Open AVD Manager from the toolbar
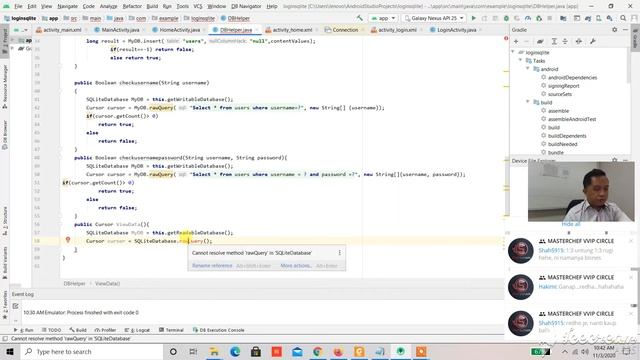This screenshot has width=640, height=360. [x=599, y=18]
